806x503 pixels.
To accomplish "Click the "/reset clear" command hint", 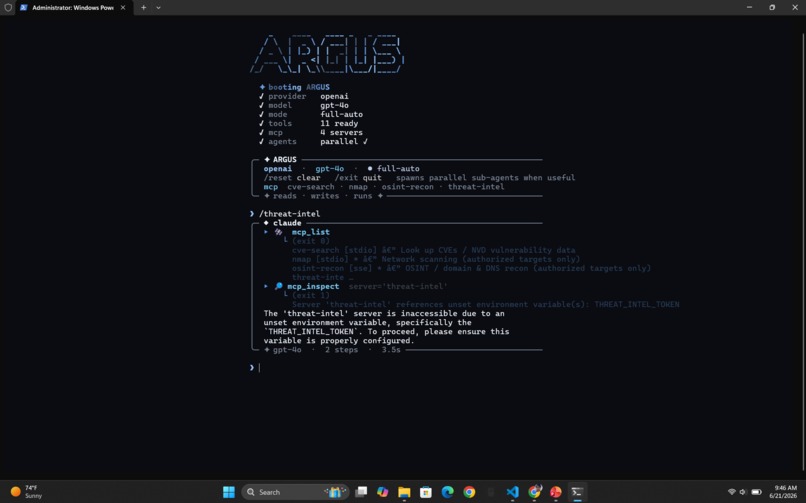I will (292, 178).
